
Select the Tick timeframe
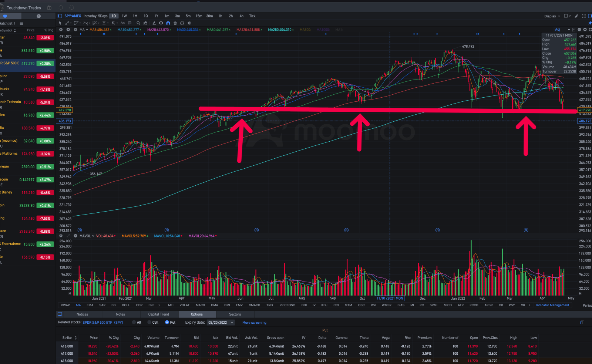[252, 16]
